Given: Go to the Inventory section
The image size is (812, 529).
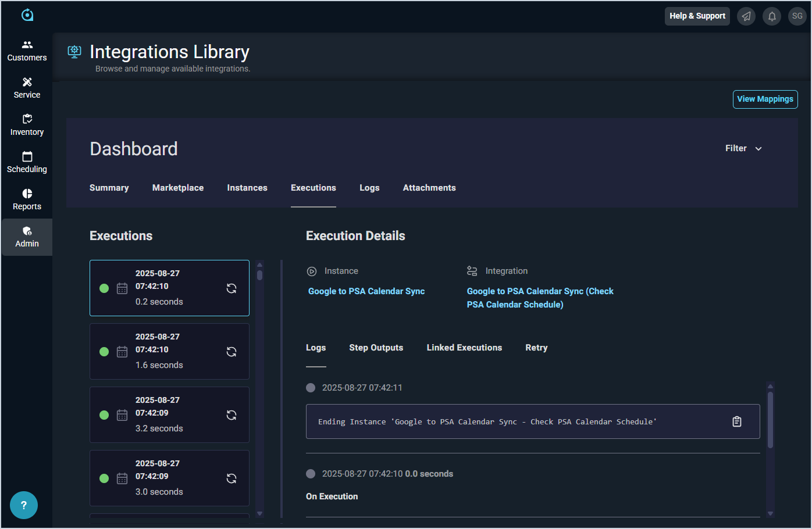Looking at the screenshot, I should (x=27, y=126).
